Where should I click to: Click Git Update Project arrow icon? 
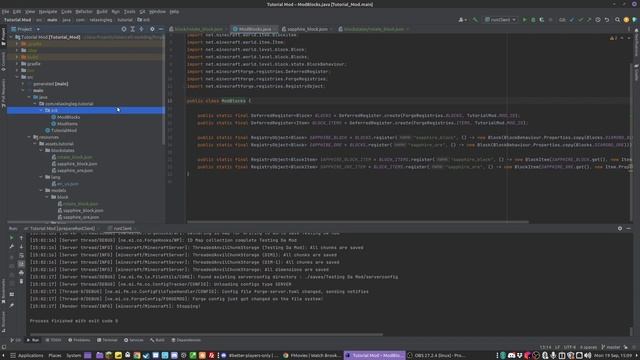(x=571, y=20)
